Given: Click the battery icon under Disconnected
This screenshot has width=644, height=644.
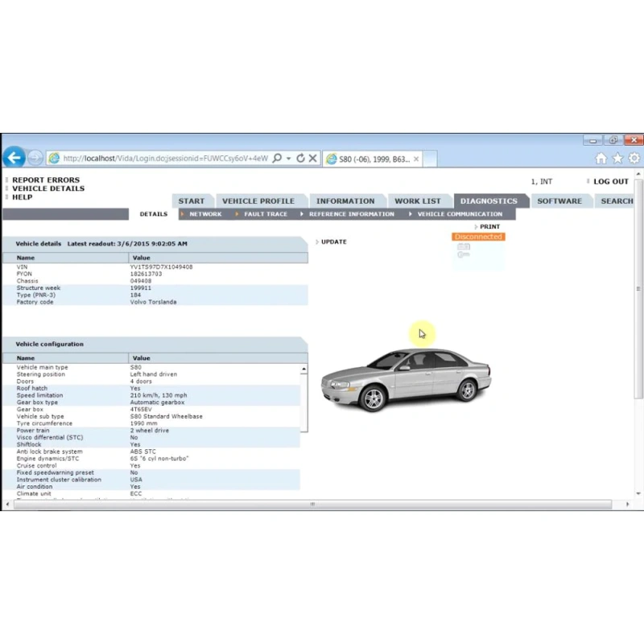Looking at the screenshot, I should 464,246.
